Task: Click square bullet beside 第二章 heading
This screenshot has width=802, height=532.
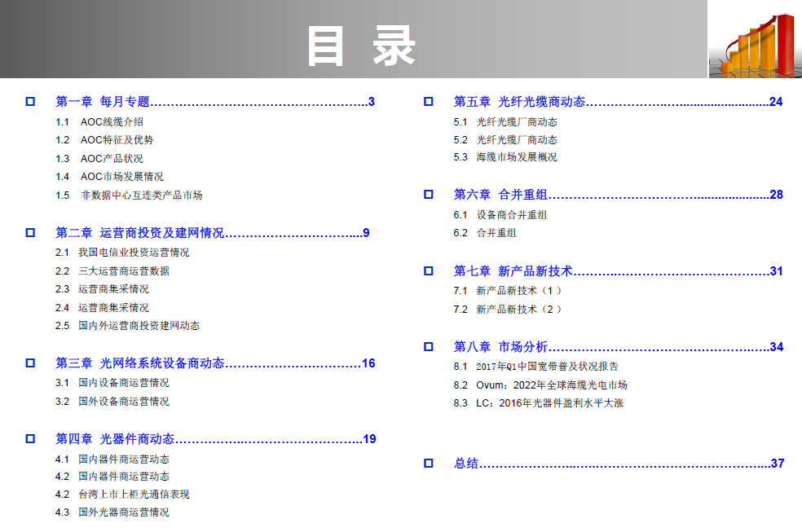Action: (30, 233)
